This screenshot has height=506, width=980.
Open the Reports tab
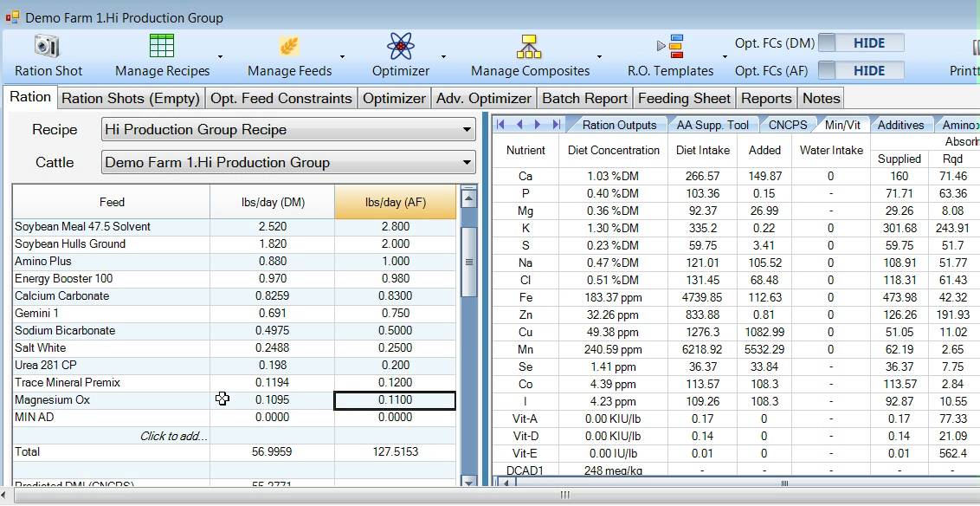[766, 99]
